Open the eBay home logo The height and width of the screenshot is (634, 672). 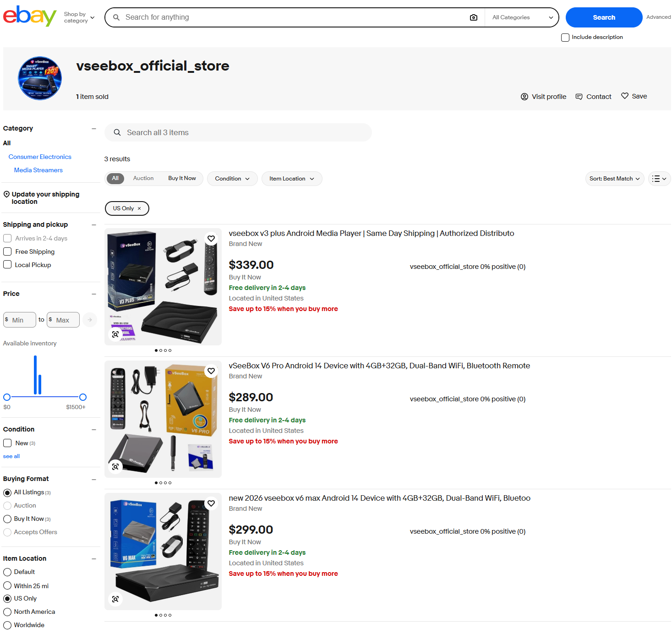coord(30,16)
